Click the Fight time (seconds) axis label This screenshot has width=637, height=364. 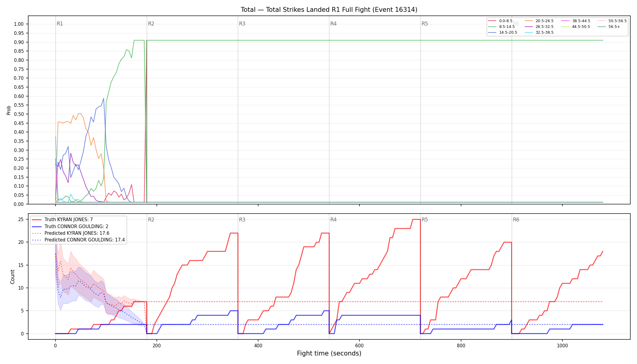[329, 353]
